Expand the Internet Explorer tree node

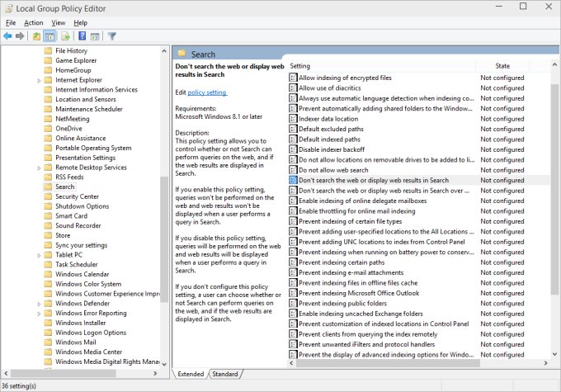tap(39, 80)
